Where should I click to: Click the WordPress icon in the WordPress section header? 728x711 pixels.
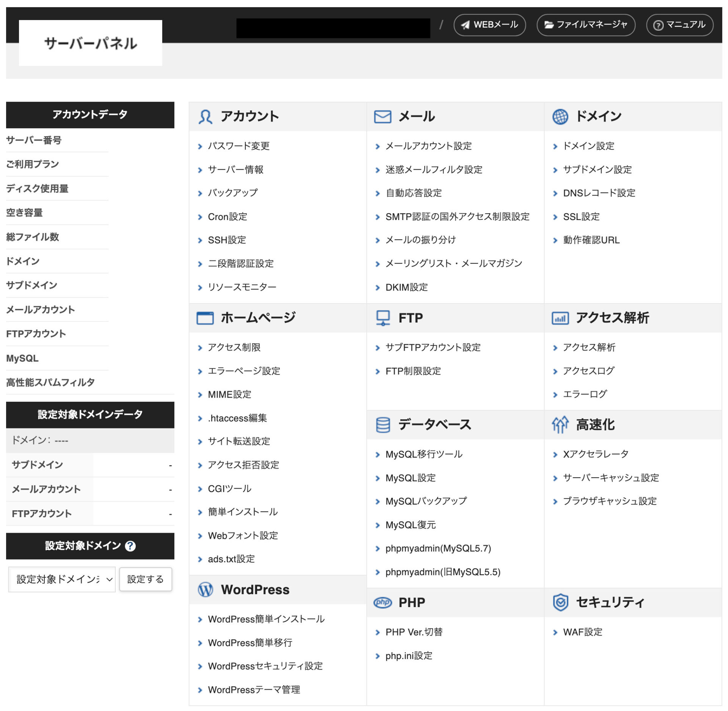point(205,590)
